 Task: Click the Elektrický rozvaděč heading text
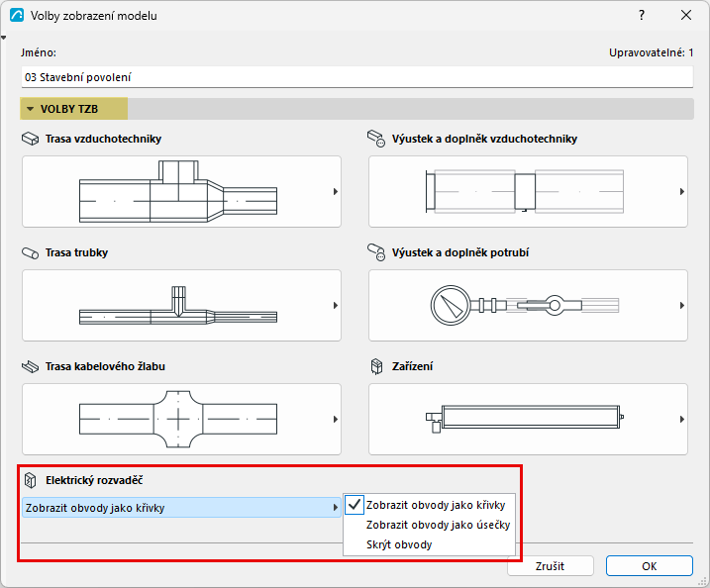point(94,480)
